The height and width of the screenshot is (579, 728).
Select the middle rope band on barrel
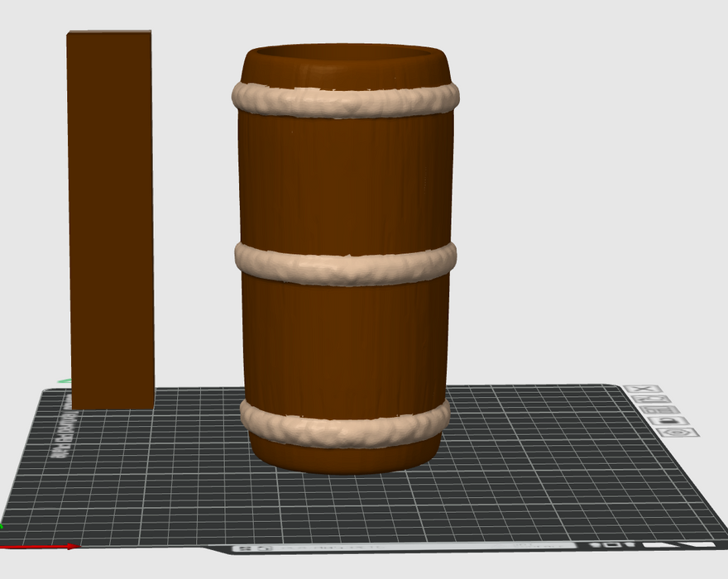point(346,263)
